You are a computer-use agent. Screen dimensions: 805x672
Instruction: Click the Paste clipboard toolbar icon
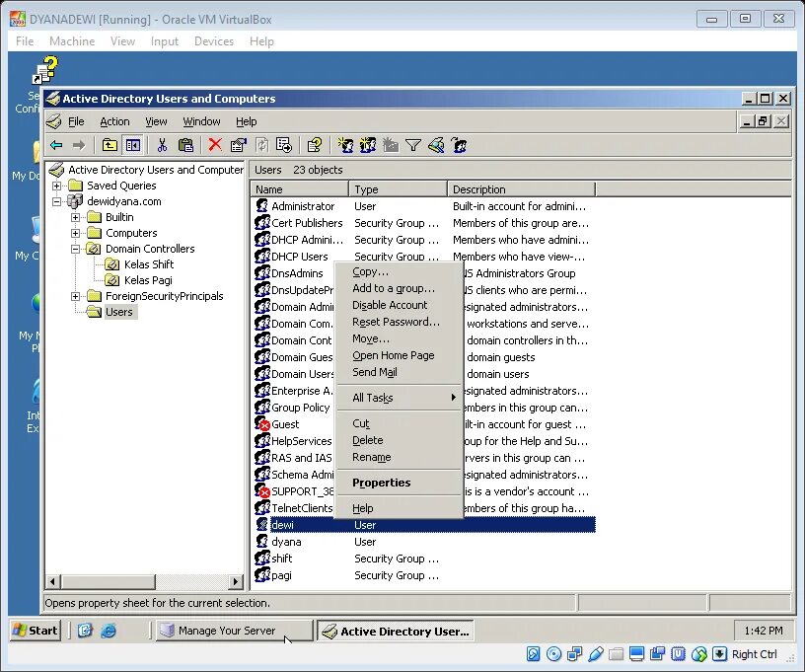tap(185, 146)
